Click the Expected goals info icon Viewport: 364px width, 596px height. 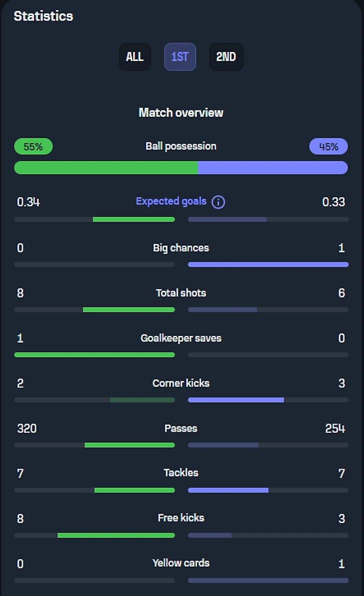click(218, 202)
